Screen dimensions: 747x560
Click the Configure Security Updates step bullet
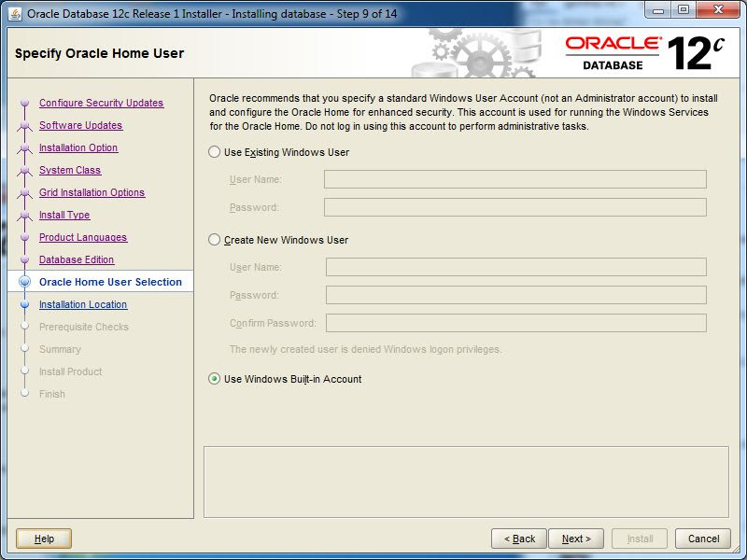[x=25, y=103]
